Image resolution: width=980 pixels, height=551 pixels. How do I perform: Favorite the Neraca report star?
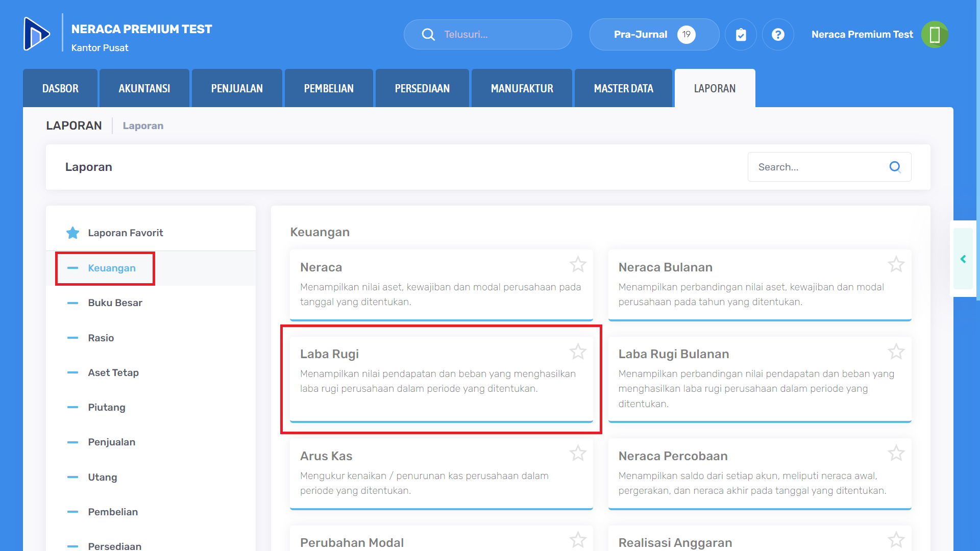[x=578, y=264]
